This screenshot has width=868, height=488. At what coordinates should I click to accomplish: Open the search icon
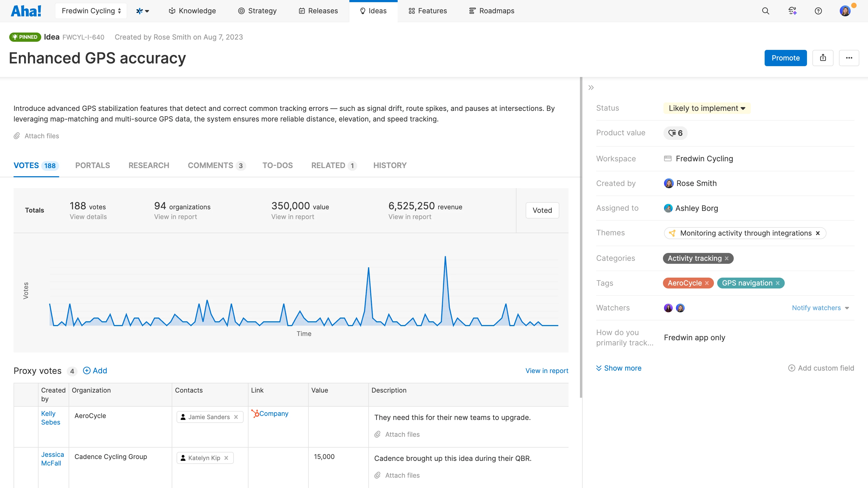pos(765,11)
